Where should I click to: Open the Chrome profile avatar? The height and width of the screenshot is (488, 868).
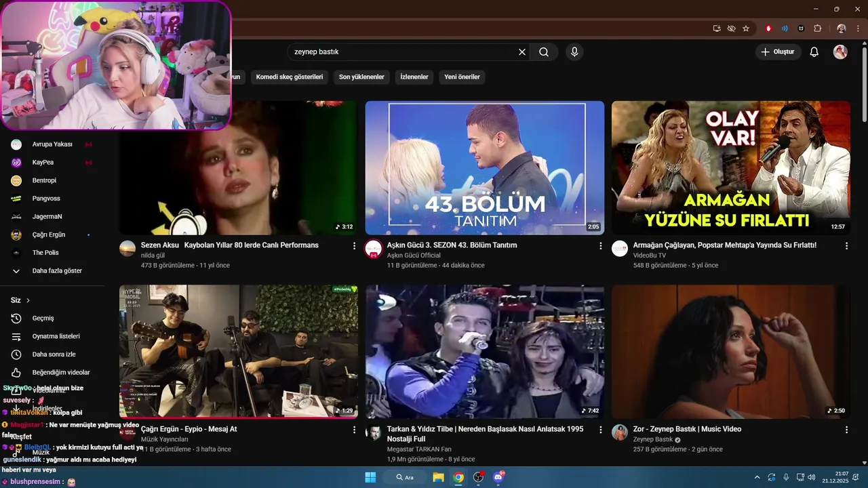[842, 28]
